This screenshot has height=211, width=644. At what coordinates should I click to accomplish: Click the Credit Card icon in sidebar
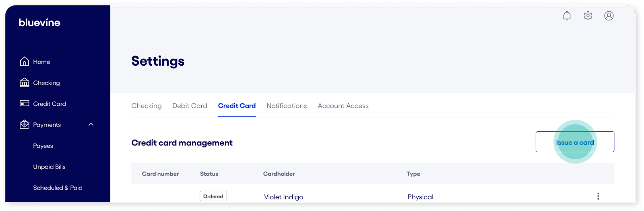coord(25,103)
